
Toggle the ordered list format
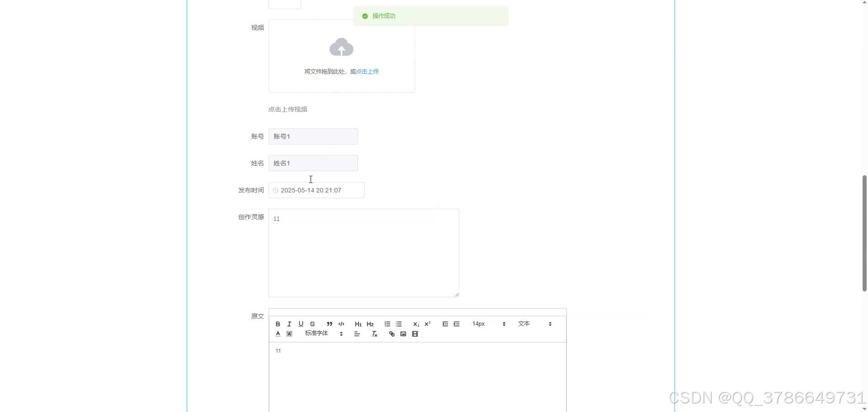point(387,324)
